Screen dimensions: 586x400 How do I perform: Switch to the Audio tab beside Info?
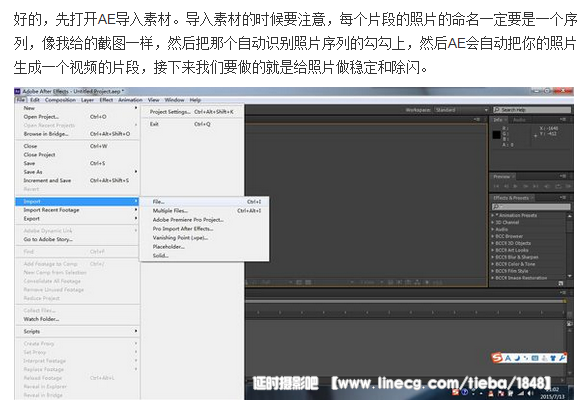(519, 120)
